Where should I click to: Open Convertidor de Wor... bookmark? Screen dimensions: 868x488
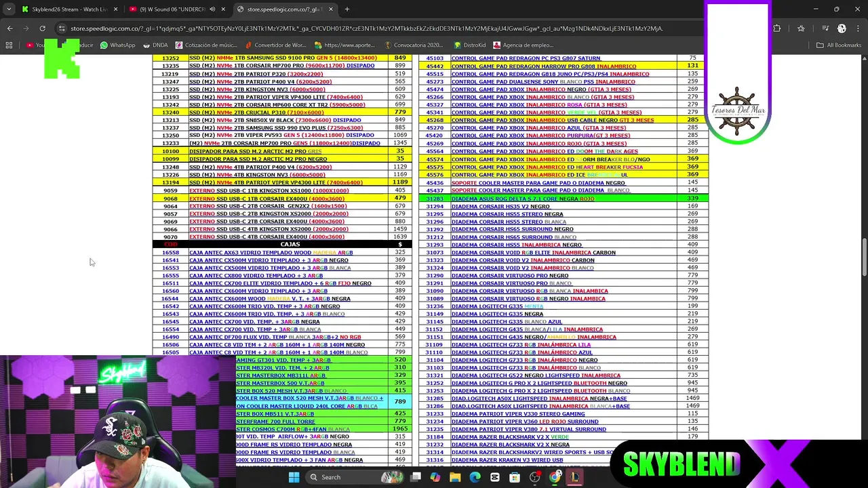[275, 45]
